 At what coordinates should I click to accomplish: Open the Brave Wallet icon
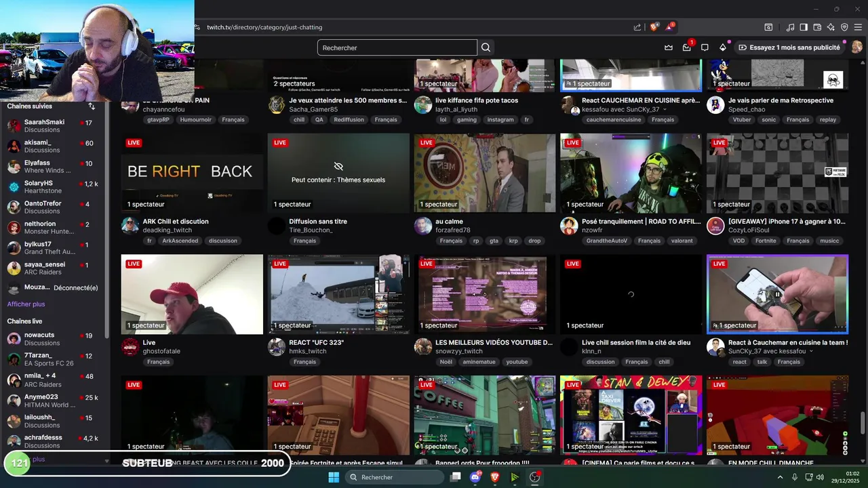[x=817, y=27]
